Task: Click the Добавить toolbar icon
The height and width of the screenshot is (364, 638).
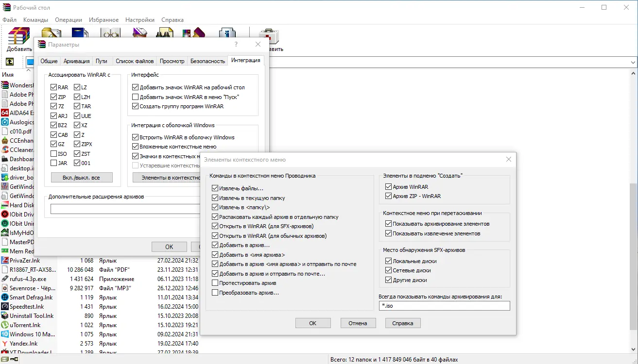Action: pos(19,36)
